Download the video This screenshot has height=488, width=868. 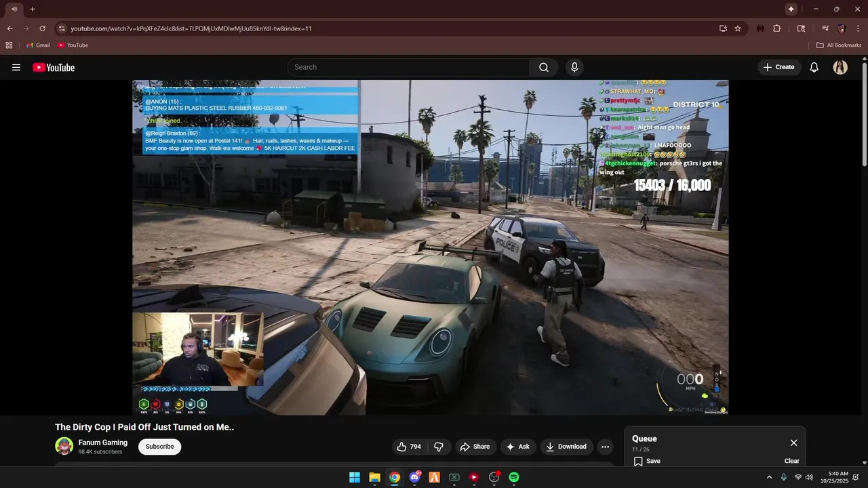click(566, 447)
